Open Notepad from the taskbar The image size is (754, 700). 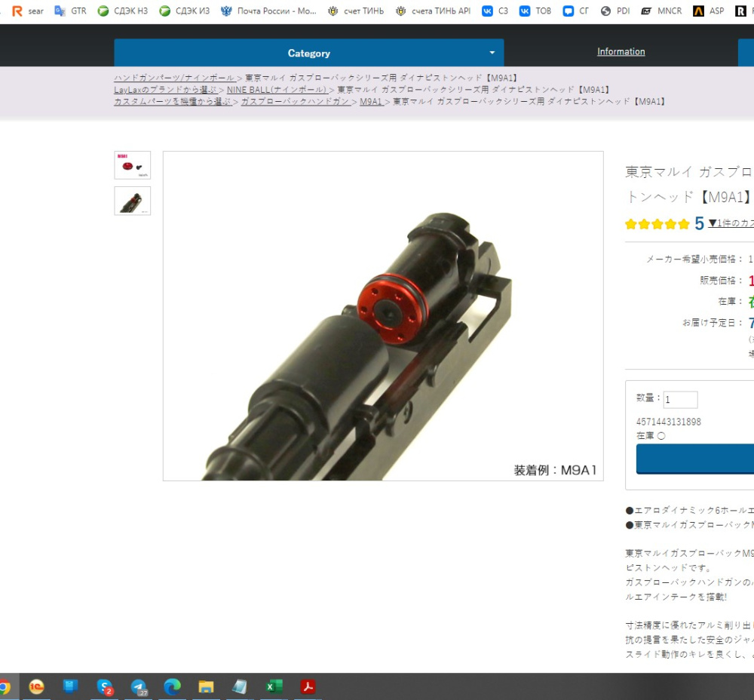240,686
